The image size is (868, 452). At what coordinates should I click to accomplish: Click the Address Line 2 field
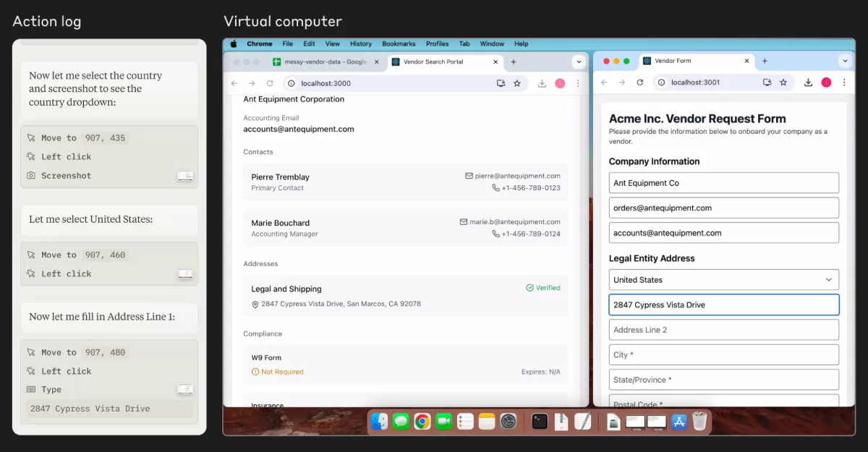click(x=724, y=330)
